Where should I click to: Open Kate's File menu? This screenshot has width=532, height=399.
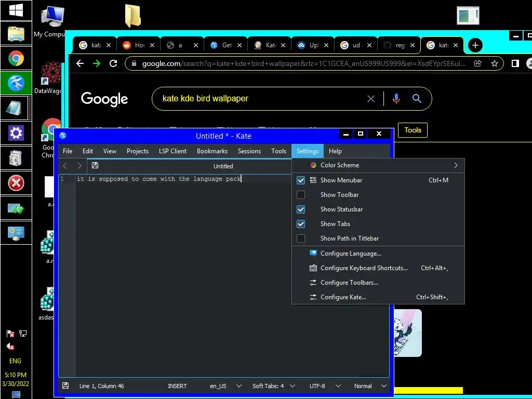[x=68, y=151]
